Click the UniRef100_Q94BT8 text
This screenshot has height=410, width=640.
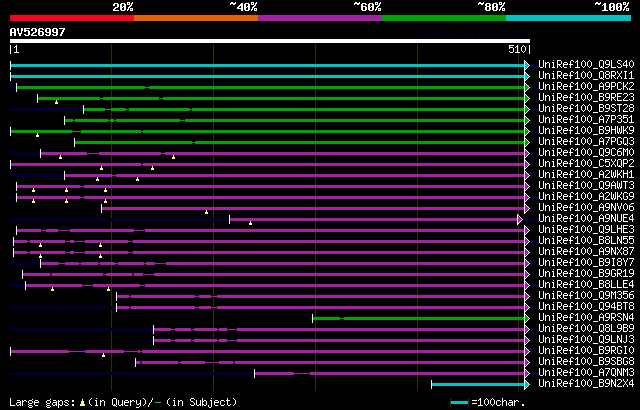586,307
